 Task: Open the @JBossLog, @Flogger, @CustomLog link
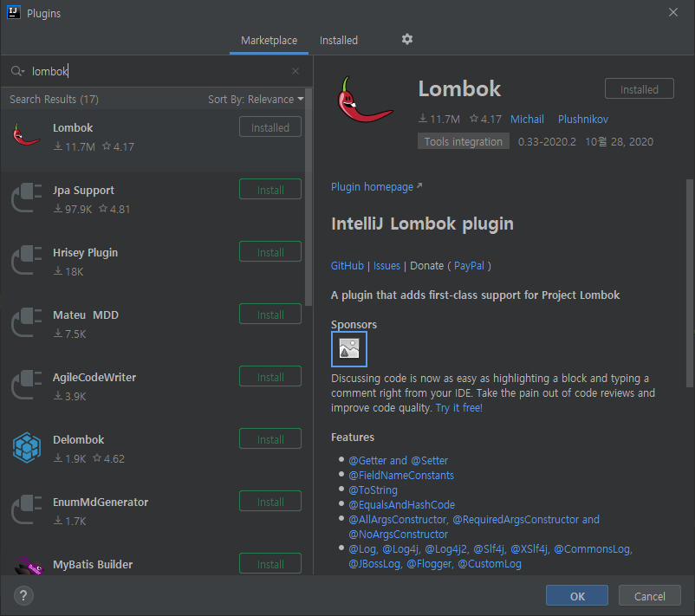[x=435, y=564]
